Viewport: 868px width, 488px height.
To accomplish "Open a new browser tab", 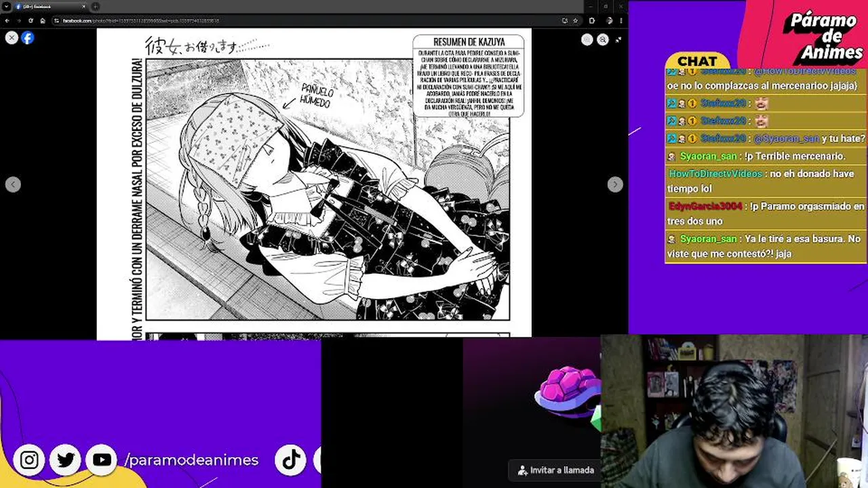I will coord(96,7).
